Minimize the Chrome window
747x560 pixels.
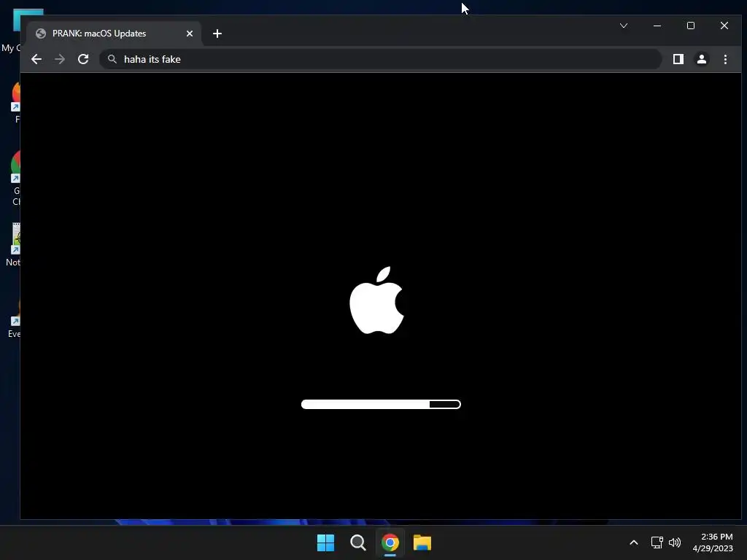[x=657, y=26]
